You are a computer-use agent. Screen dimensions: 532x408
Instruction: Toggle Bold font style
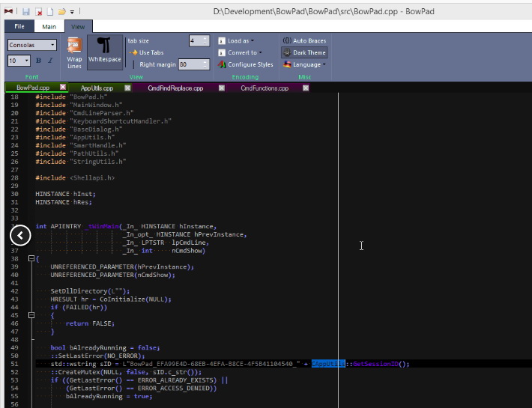[x=38, y=61]
